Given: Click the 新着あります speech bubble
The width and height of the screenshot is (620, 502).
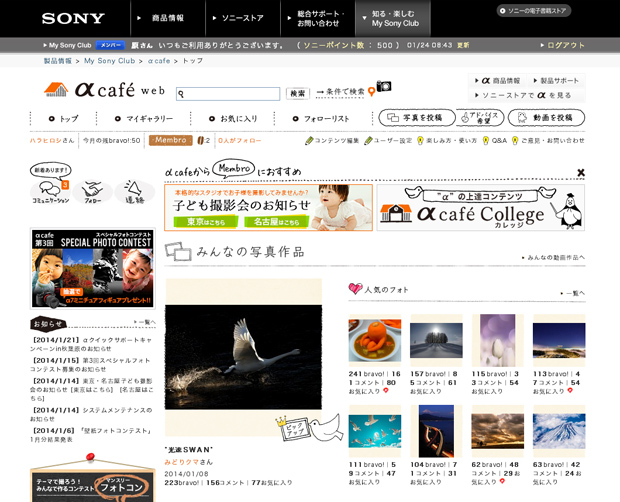Looking at the screenshot, I should pos(51,170).
